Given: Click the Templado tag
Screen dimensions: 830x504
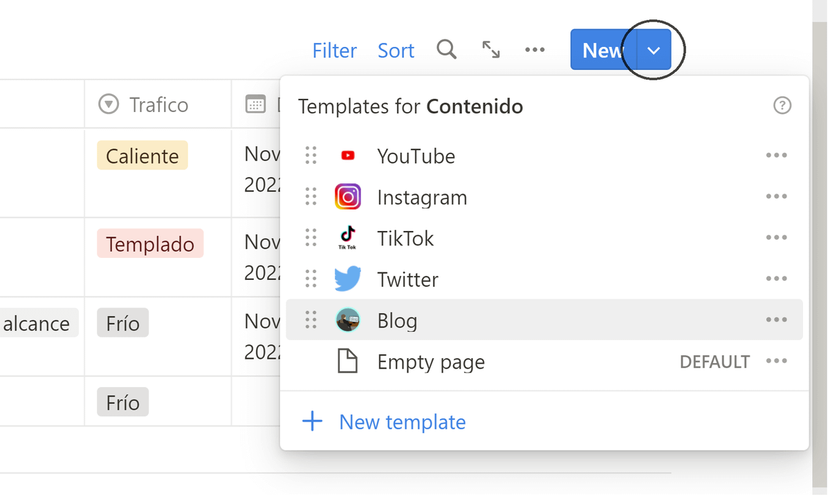Looking at the screenshot, I should 150,244.
